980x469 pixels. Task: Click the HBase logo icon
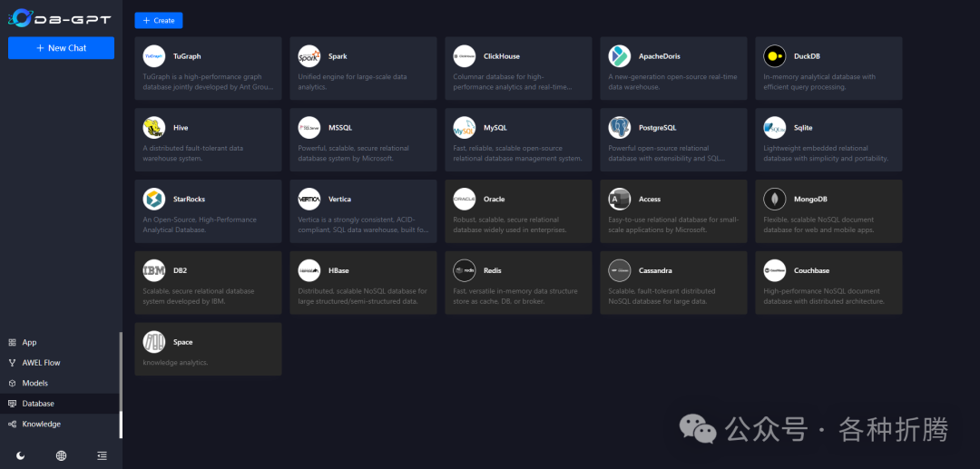(x=309, y=270)
